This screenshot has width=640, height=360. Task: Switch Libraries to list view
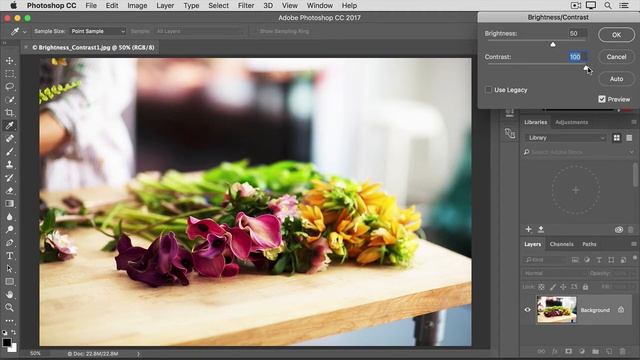click(x=629, y=138)
